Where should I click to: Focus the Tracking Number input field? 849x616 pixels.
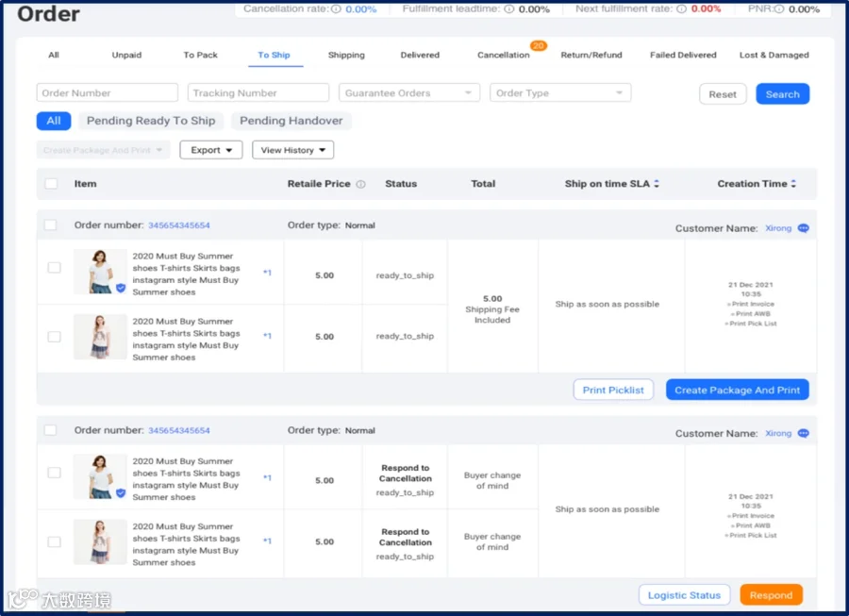258,93
